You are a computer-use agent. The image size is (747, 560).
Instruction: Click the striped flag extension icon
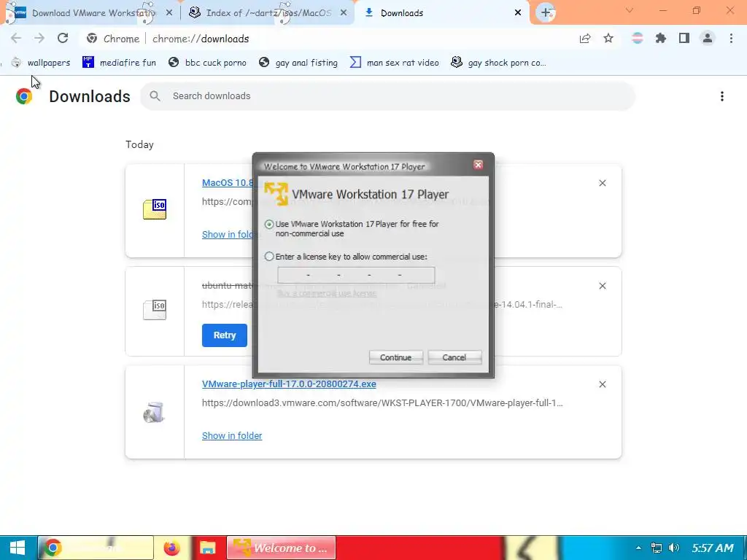click(x=638, y=39)
